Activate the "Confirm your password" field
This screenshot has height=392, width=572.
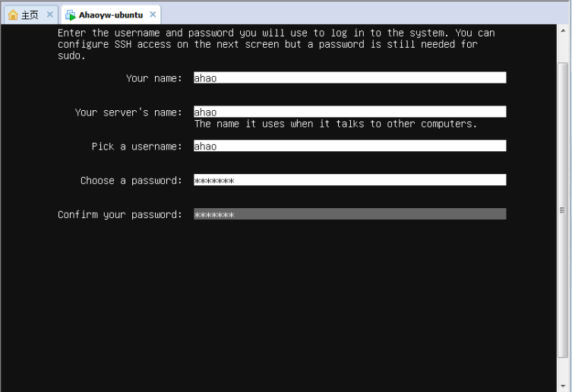point(349,214)
